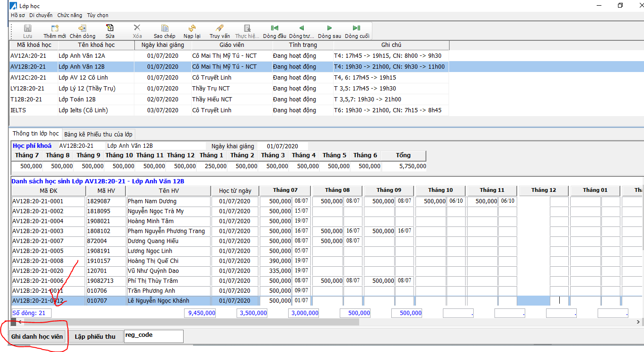644x352 pixels.
Task: Switch to the Thông tin lớp học tab
Action: coord(36,134)
